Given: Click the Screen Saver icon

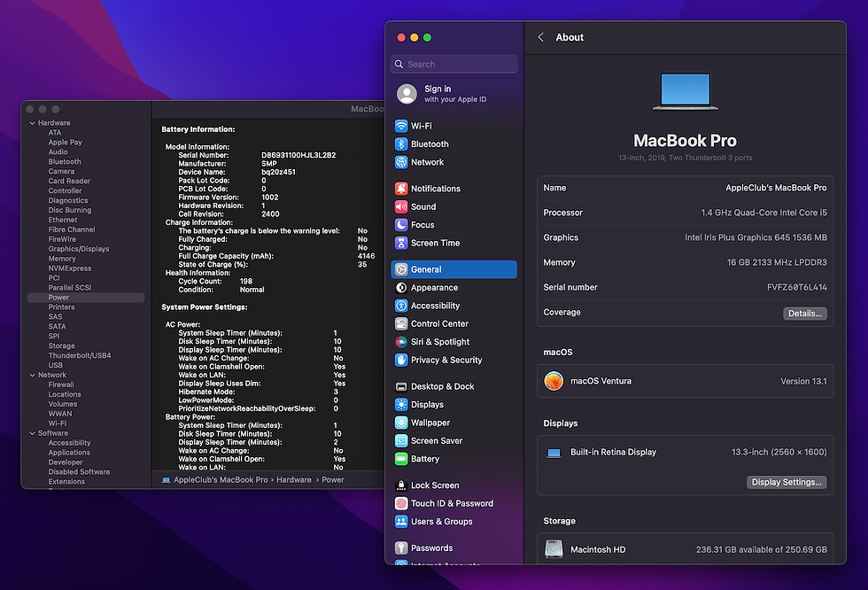Looking at the screenshot, I should 401,440.
